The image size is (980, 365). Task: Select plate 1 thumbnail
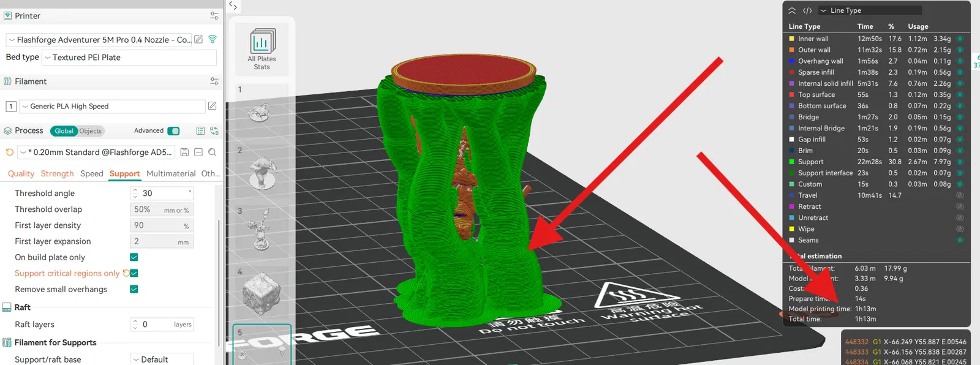click(x=262, y=112)
